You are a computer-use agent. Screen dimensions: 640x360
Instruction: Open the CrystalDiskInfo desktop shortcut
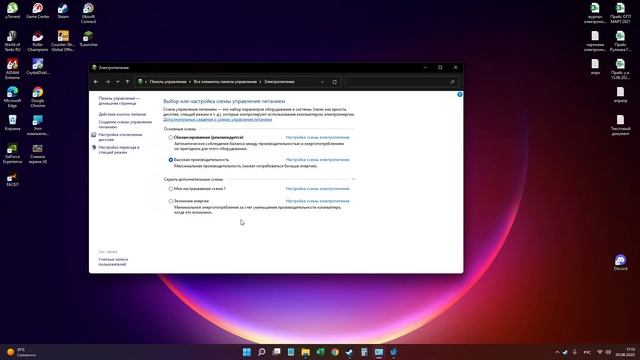point(38,67)
